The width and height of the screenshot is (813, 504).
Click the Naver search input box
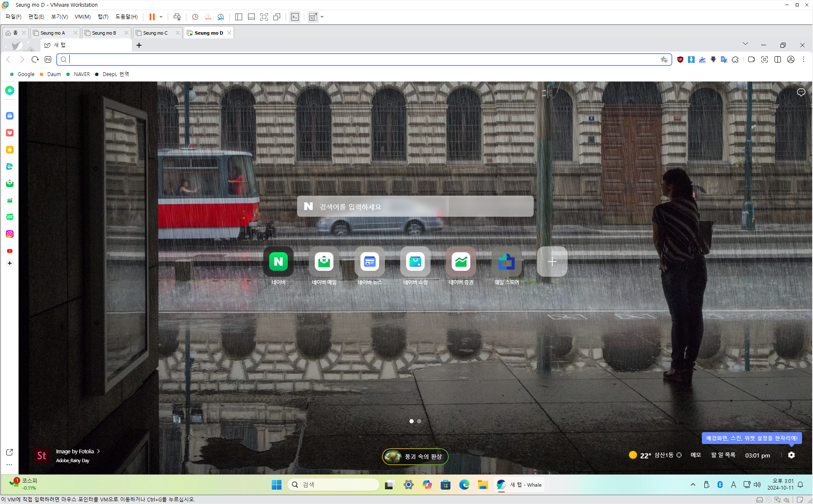click(415, 207)
